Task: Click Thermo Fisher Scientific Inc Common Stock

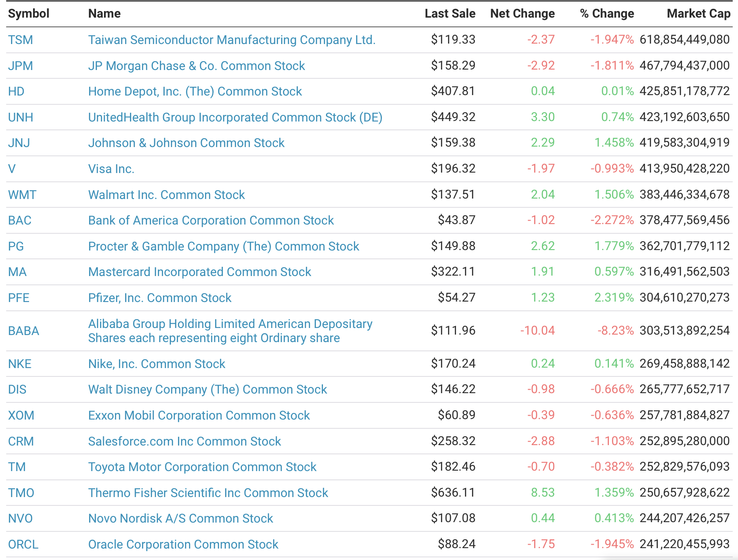Action: [208, 493]
